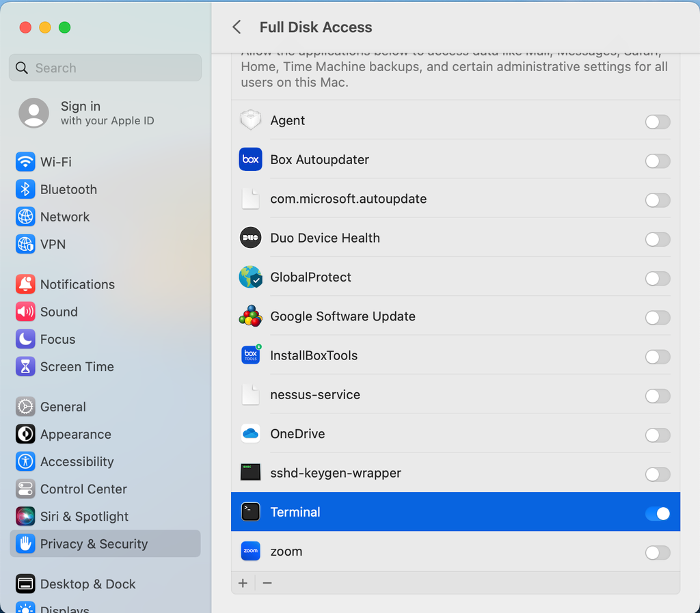
Task: Click the GlobalProtect globe icon
Action: 251,277
